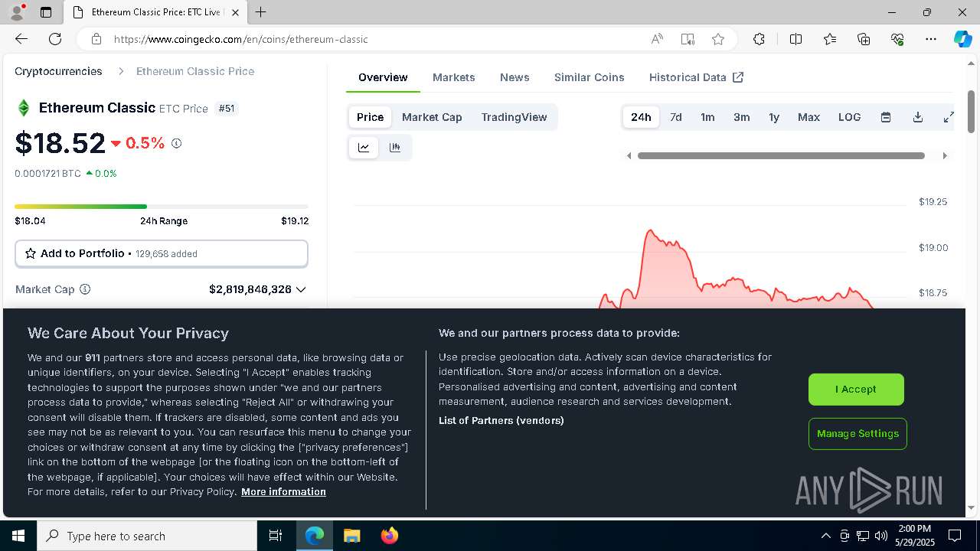Select the 1m time range
This screenshot has width=980, height=551.
pyautogui.click(x=707, y=117)
